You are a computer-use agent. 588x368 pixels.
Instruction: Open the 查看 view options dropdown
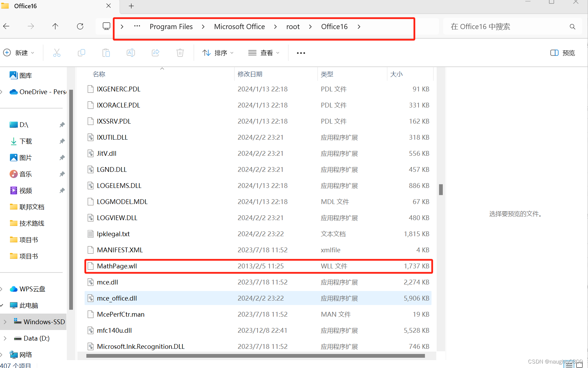coord(264,53)
